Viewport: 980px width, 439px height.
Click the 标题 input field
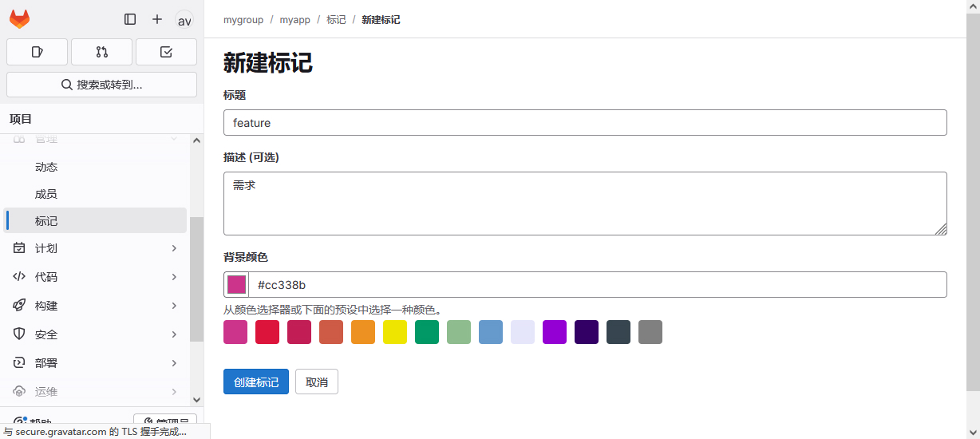(585, 123)
